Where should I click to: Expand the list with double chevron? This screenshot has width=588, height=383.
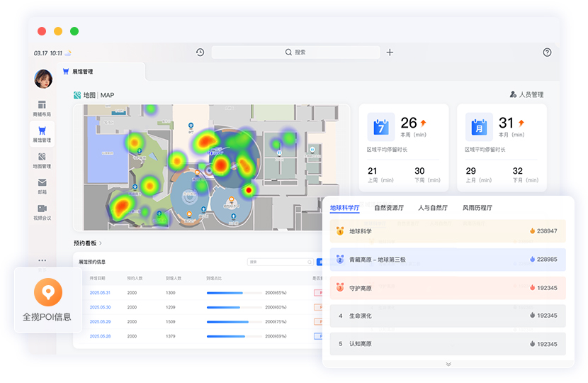(x=448, y=364)
